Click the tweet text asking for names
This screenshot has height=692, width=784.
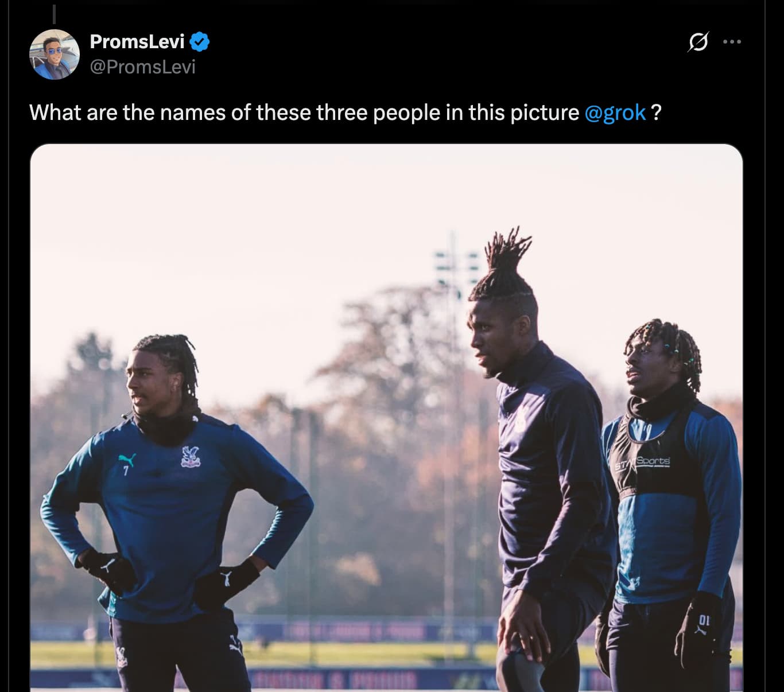(346, 112)
